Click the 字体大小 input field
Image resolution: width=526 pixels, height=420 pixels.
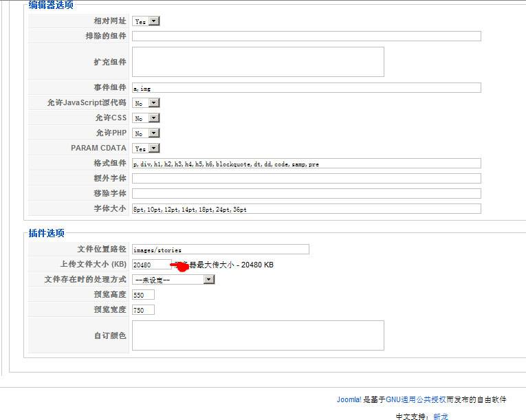306,209
